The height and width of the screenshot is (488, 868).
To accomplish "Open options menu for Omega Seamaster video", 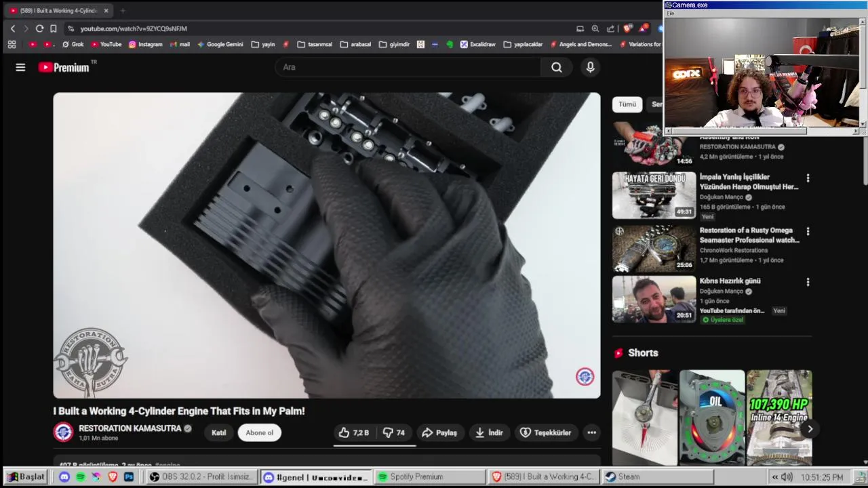I will (x=808, y=231).
